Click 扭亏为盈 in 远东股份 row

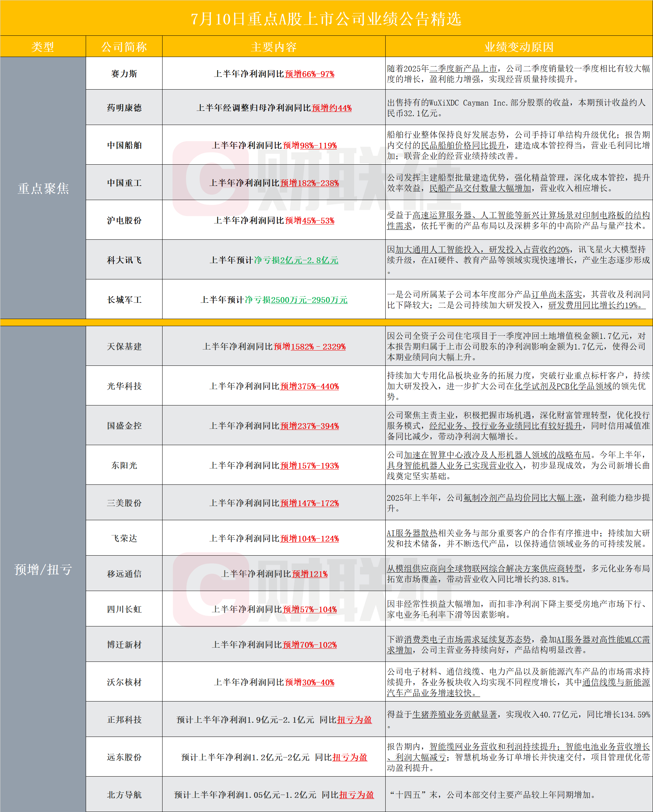(x=350, y=757)
